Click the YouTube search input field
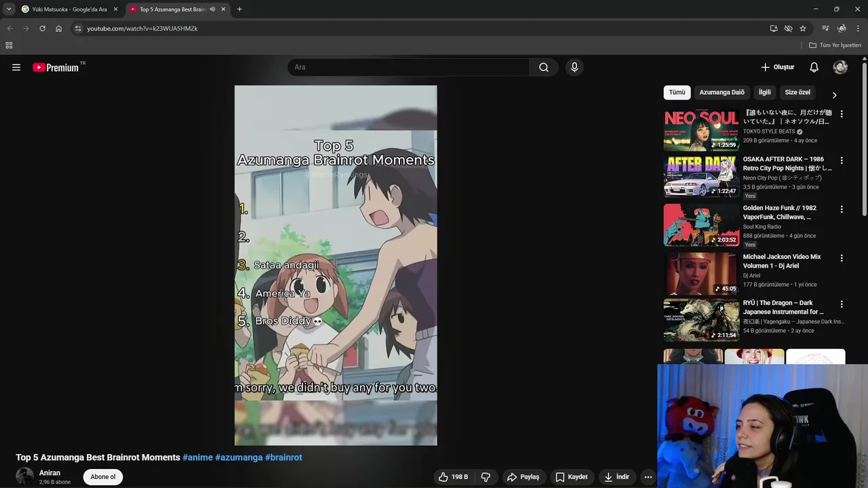 coord(408,67)
